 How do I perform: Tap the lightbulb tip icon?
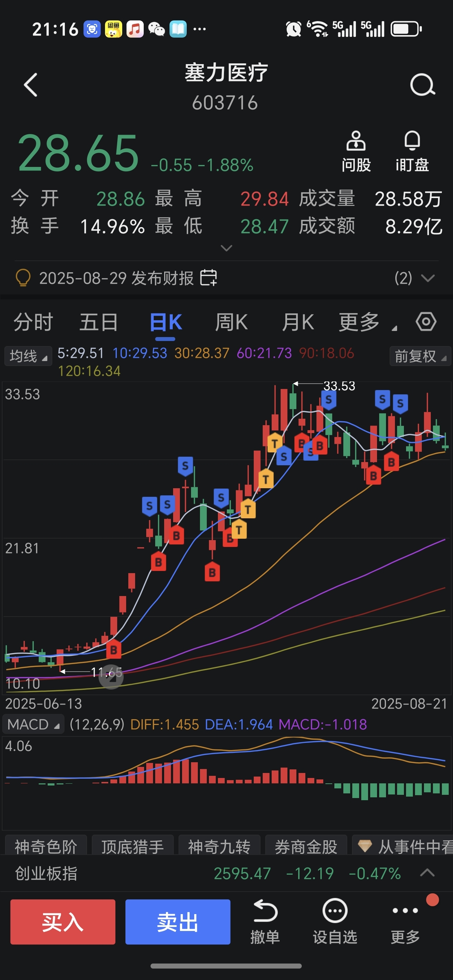23,277
